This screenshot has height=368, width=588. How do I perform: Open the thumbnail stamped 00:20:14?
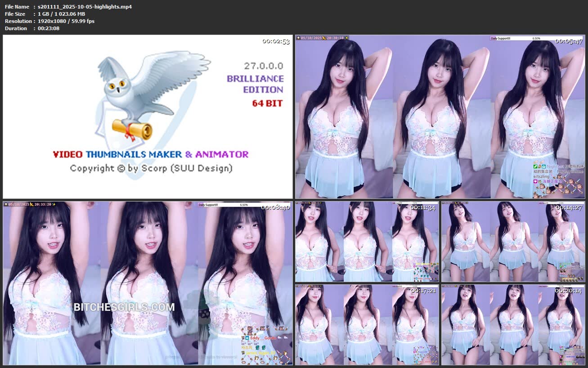pyautogui.click(x=513, y=324)
